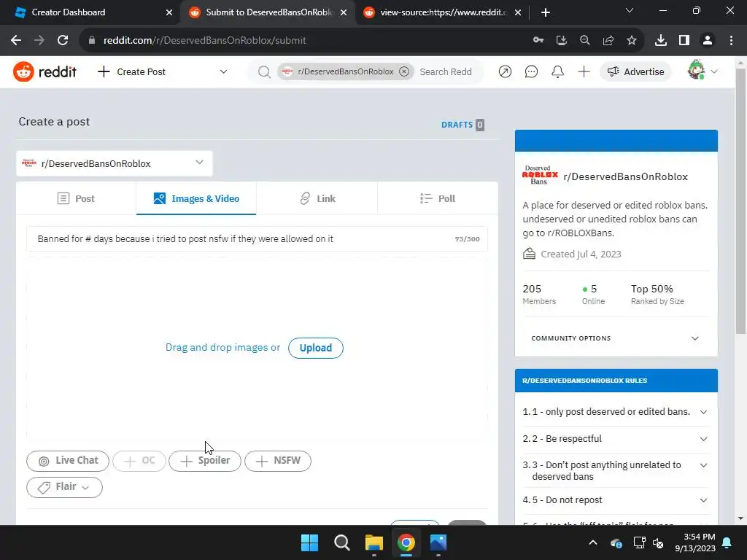
Task: Click the Advertise megaphone button
Action: [635, 72]
